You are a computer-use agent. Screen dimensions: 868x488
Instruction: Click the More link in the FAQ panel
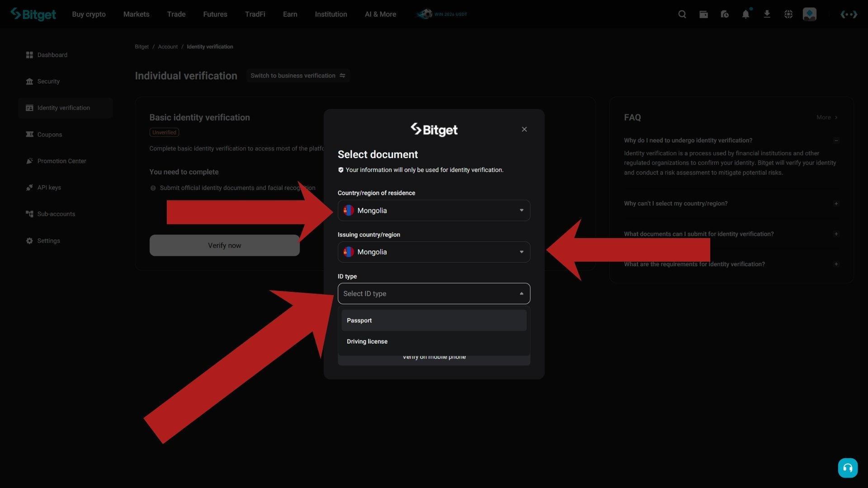point(827,117)
